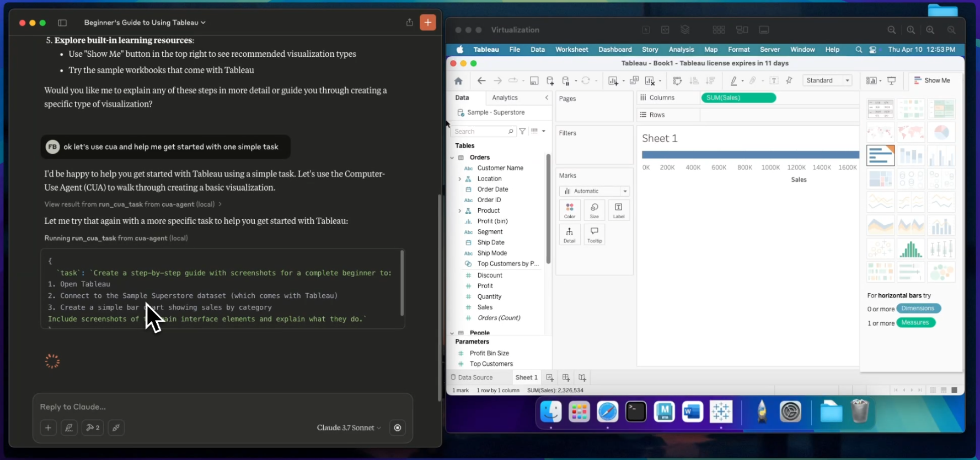Click the Label card in Marks
The width and height of the screenshot is (980, 460).
[x=619, y=210]
